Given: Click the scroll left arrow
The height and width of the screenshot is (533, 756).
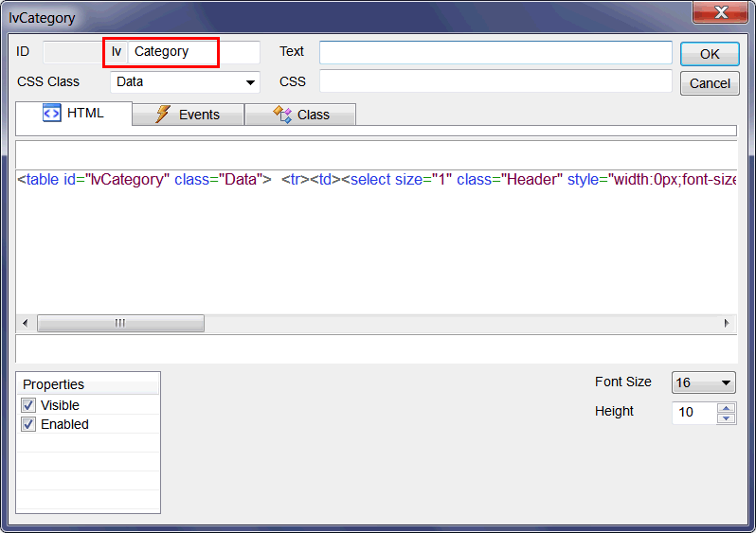Looking at the screenshot, I should pos(26,323).
